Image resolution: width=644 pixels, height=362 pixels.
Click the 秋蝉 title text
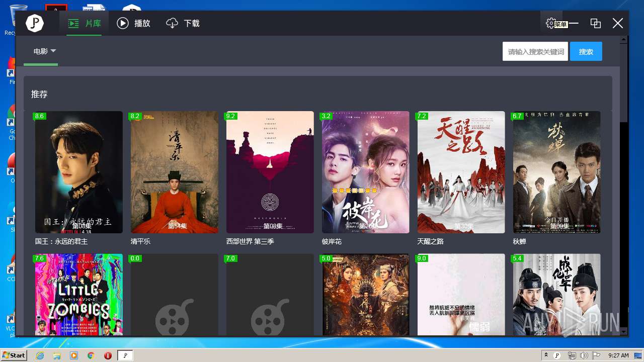[520, 242]
